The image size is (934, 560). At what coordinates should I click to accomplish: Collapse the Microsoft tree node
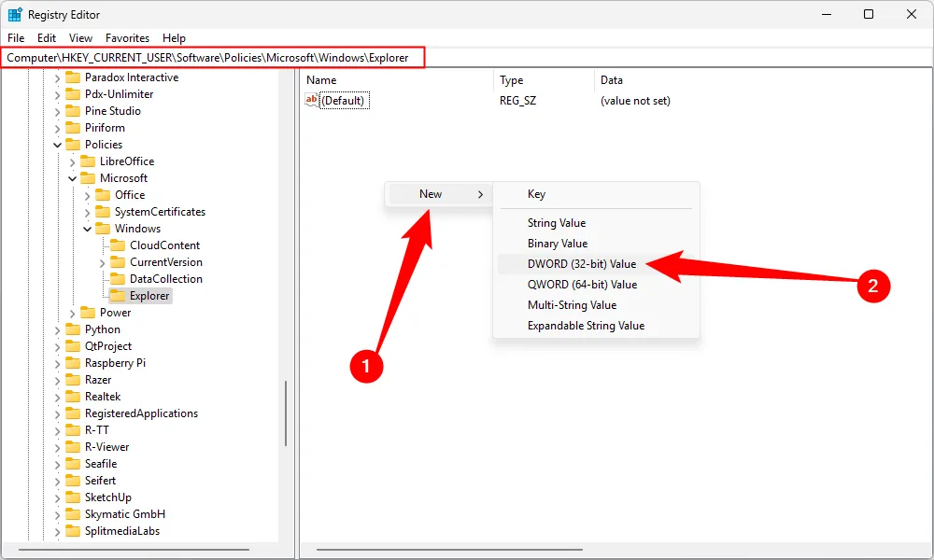71,177
